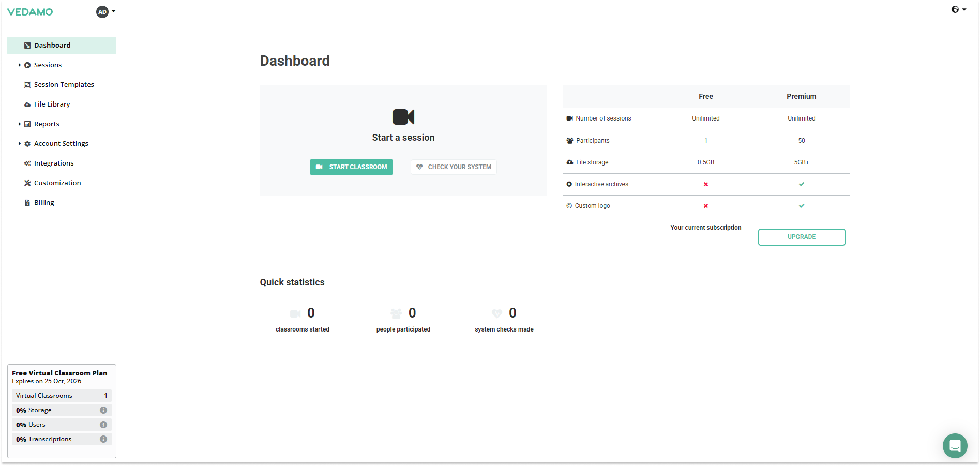This screenshot has height=466, width=980.
Task: Click the File storage cloud icon
Action: tap(569, 162)
